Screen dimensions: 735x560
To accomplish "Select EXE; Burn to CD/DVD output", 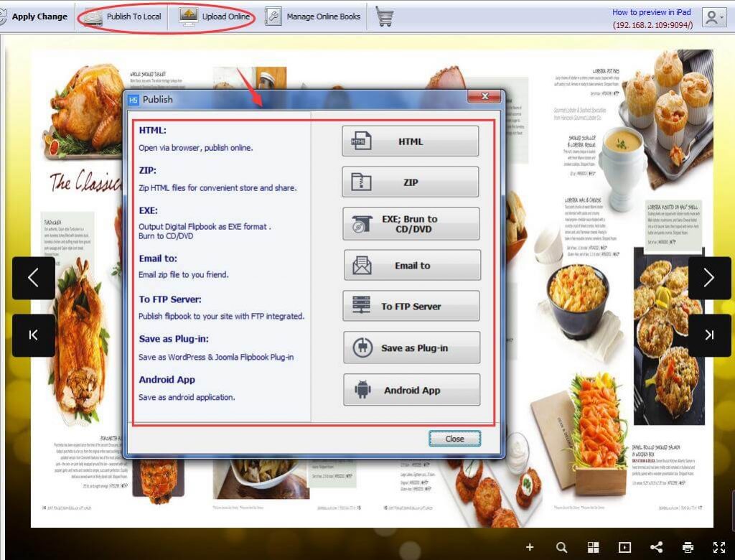I will [410, 224].
